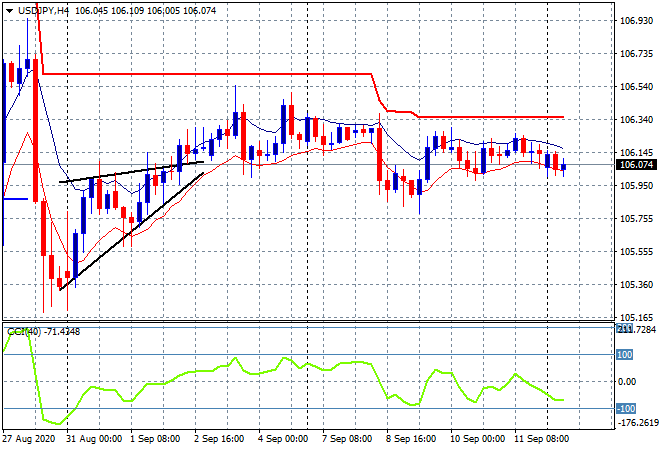
Task: Select the gray current price horizontal line
Action: [x=309, y=165]
